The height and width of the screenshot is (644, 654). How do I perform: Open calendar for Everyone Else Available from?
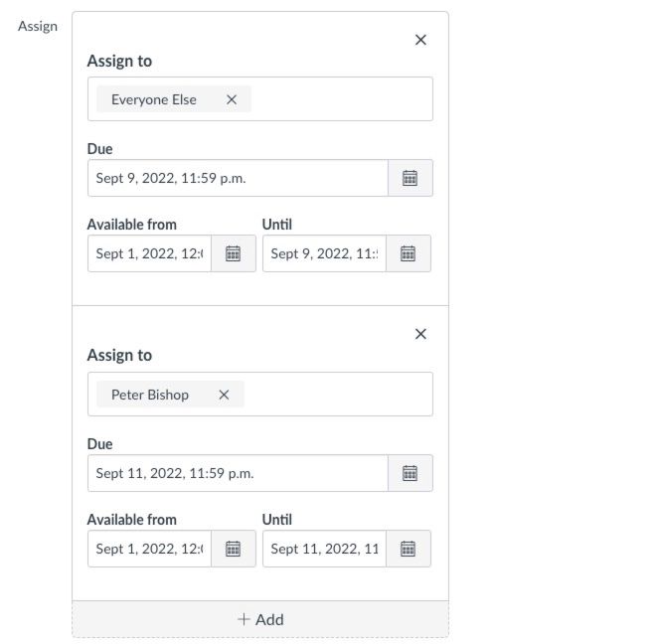(x=233, y=253)
